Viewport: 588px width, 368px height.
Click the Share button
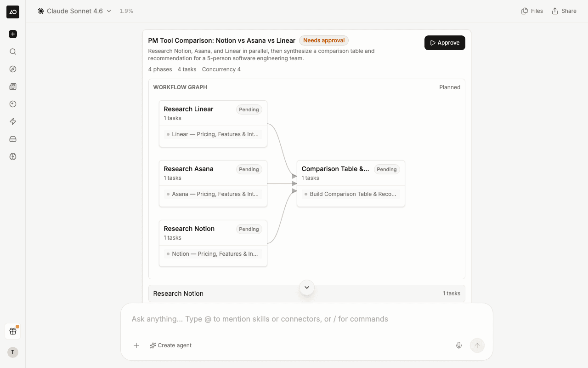click(564, 11)
